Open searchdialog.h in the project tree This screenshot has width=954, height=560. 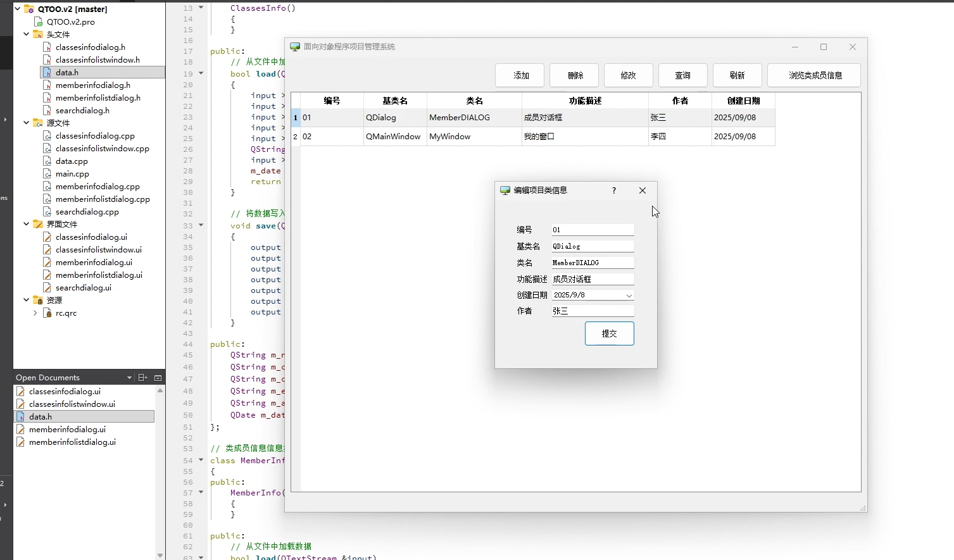82,110
